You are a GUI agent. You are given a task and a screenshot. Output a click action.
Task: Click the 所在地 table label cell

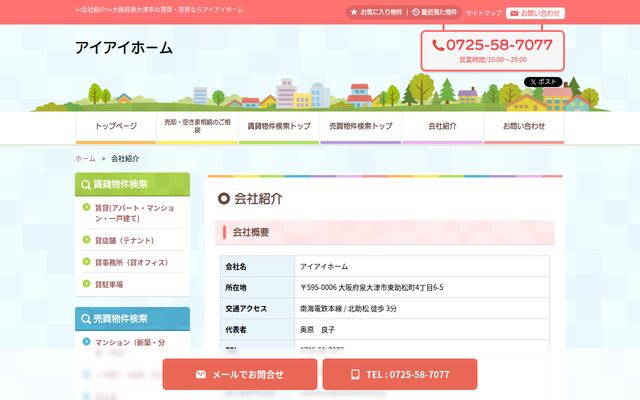(258, 287)
